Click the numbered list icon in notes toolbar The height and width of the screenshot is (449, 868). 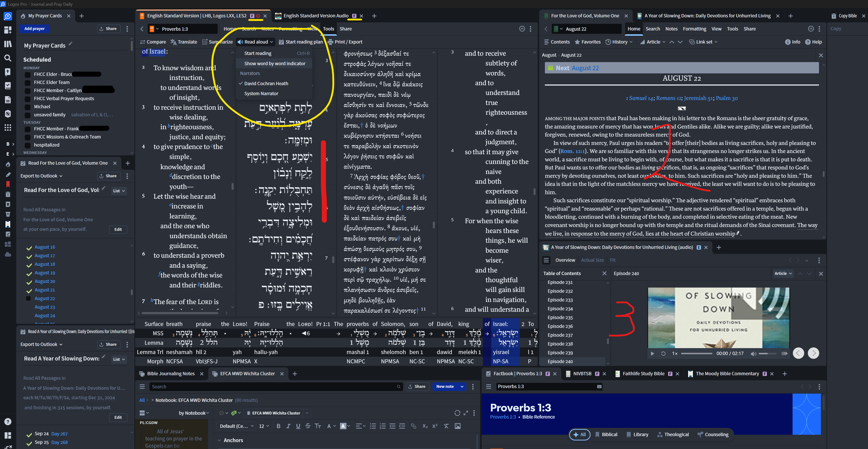[x=382, y=426]
